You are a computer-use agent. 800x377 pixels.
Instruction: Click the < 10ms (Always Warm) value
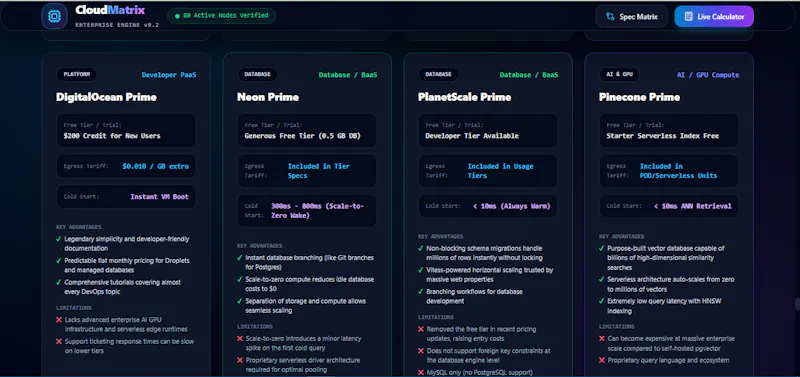tap(511, 206)
